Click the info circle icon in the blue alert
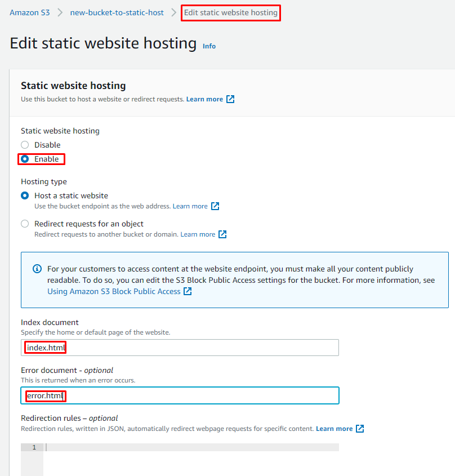Screen dimensions: 455x476 37,269
